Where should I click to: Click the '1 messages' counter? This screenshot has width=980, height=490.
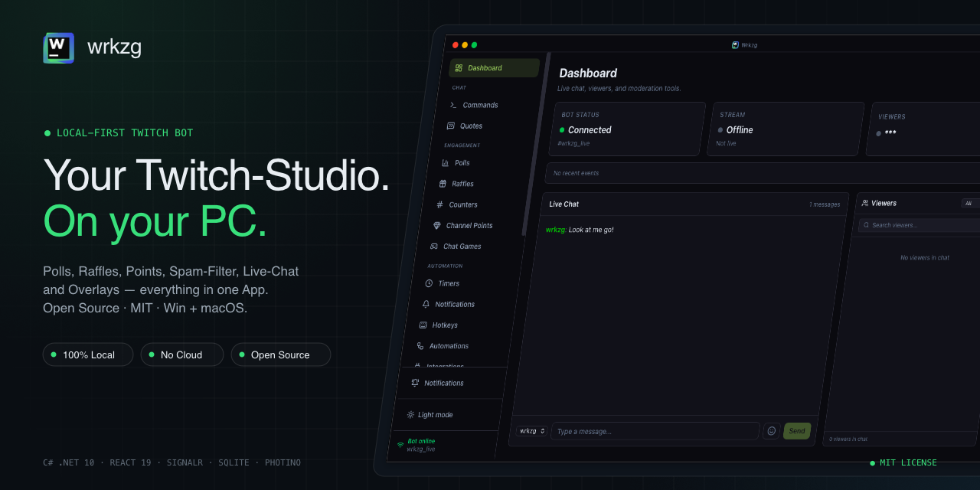[825, 204]
